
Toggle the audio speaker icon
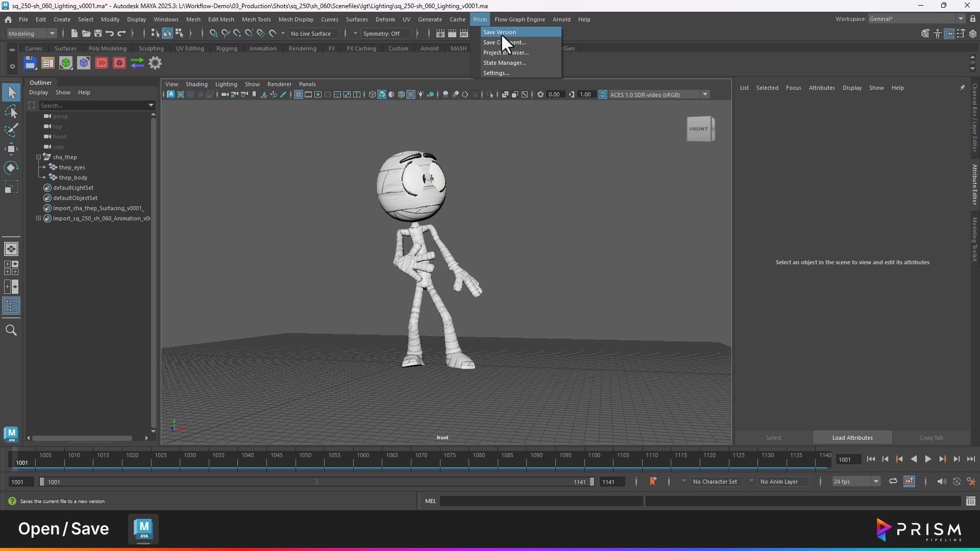pyautogui.click(x=941, y=482)
